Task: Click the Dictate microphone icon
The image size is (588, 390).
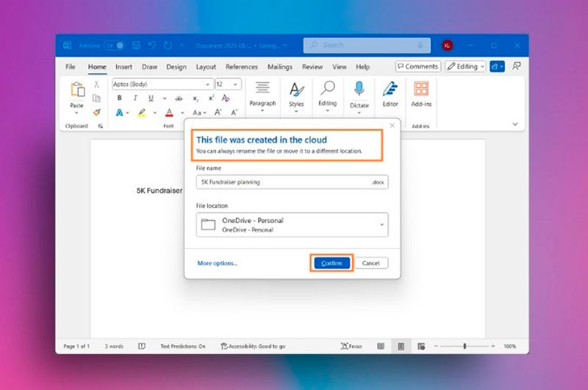Action: [x=359, y=90]
